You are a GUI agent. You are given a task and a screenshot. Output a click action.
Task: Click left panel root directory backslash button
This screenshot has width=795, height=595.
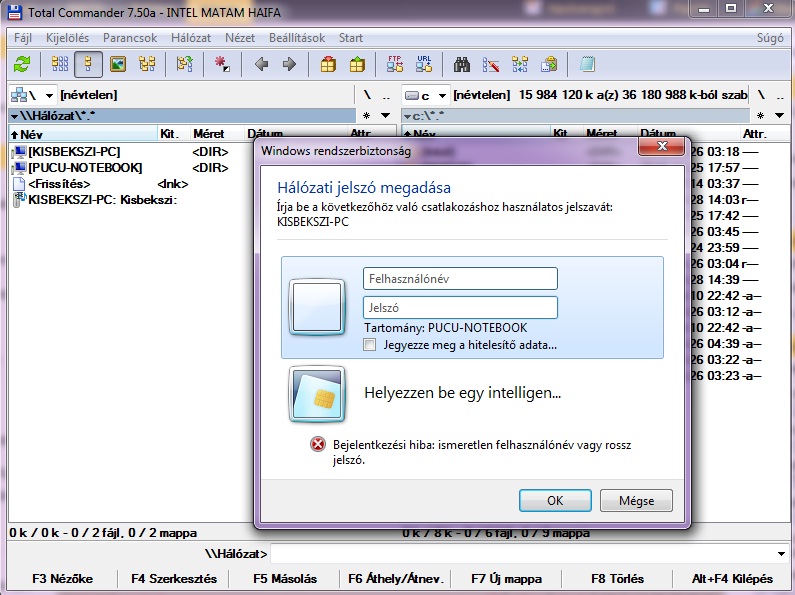tap(367, 95)
